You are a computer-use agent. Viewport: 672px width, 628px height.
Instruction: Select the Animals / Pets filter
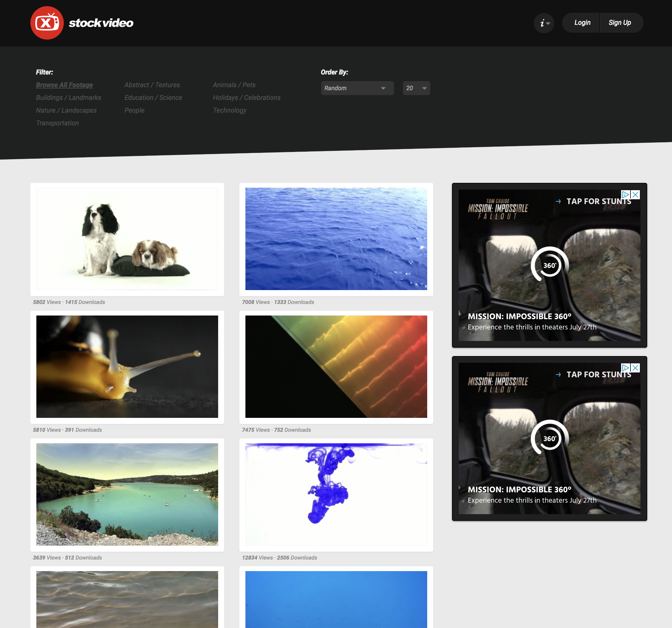coord(234,85)
